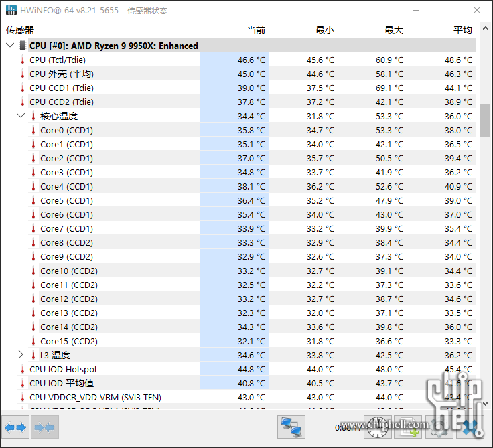Select the CPU CCD1 (Tdie) row label
493x448 pixels.
(62, 88)
